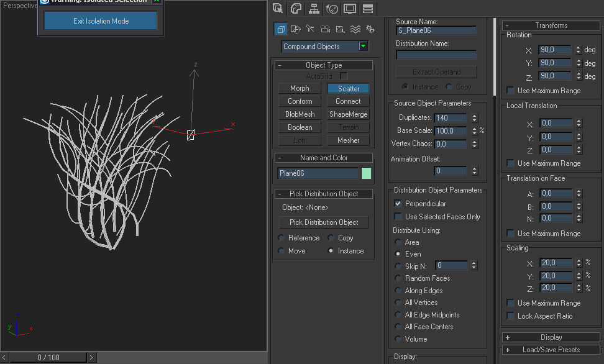Open the Hierarchy command panel tab
The image size is (604, 364).
click(x=314, y=9)
